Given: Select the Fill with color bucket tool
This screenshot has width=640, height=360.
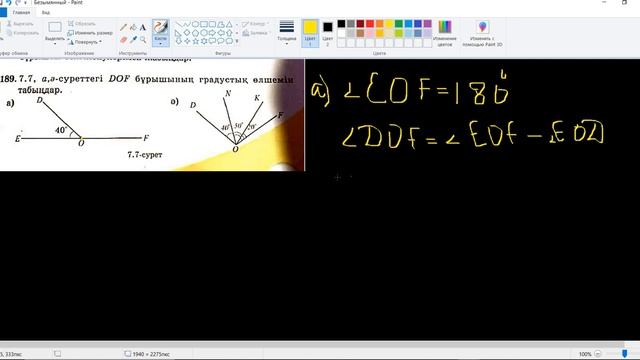Looking at the screenshot, I should 133,28.
